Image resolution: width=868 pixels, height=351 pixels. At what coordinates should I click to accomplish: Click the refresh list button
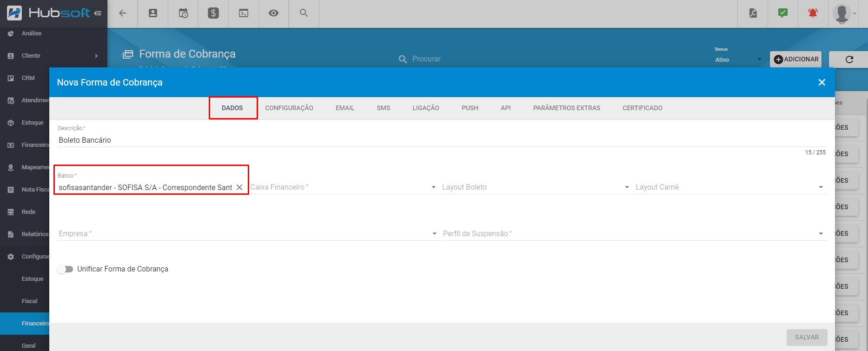click(849, 60)
